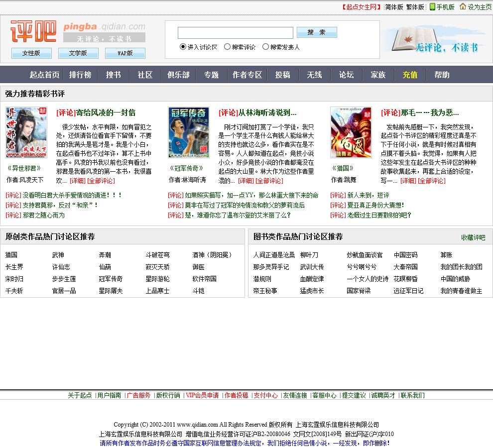The height and width of the screenshot is (448, 493).
Task: Click 收藏评吧 link
Action: 473,237
